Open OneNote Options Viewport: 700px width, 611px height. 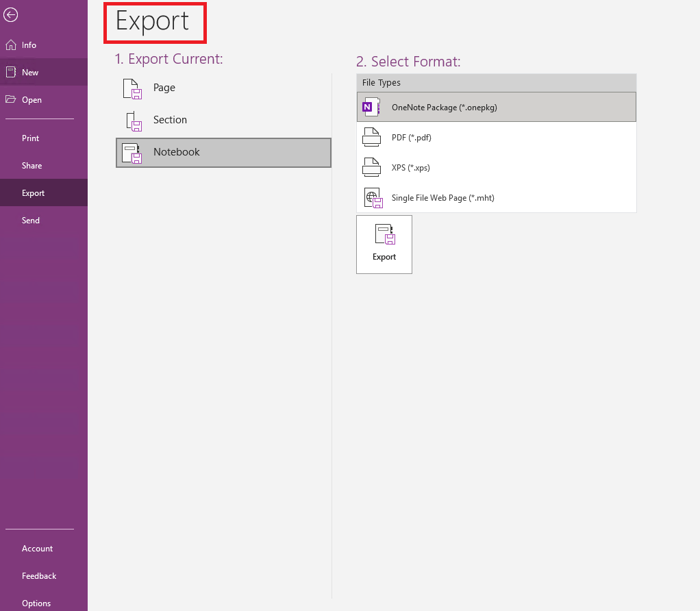click(x=44, y=603)
